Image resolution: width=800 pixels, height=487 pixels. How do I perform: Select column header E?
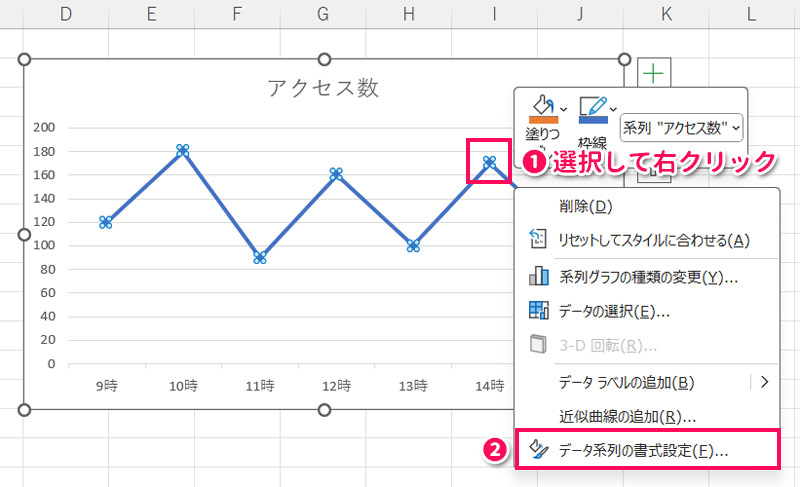152,14
